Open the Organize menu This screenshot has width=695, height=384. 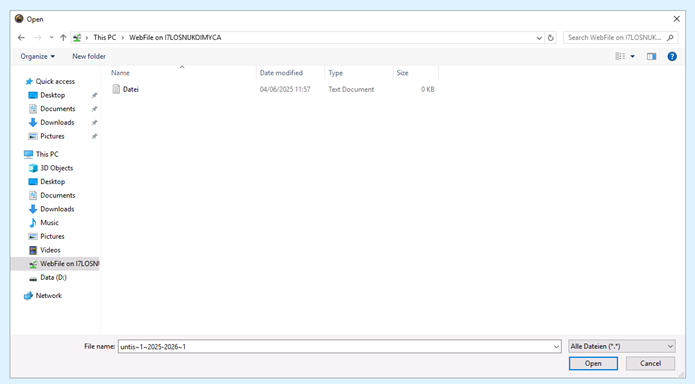pyautogui.click(x=38, y=56)
